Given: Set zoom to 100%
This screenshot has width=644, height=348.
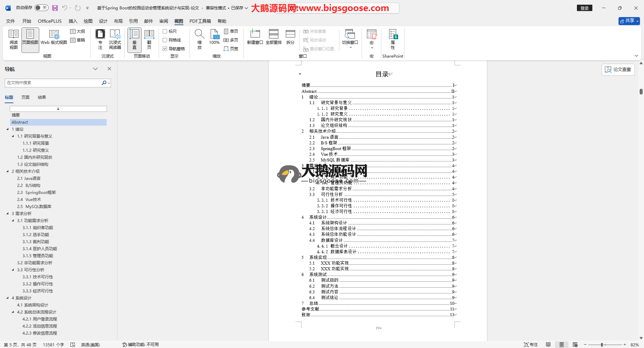Looking at the screenshot, I should click(x=214, y=38).
